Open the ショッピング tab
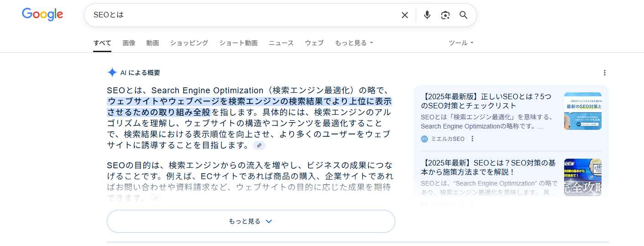Screen dimensions: 644x246 point(189,43)
